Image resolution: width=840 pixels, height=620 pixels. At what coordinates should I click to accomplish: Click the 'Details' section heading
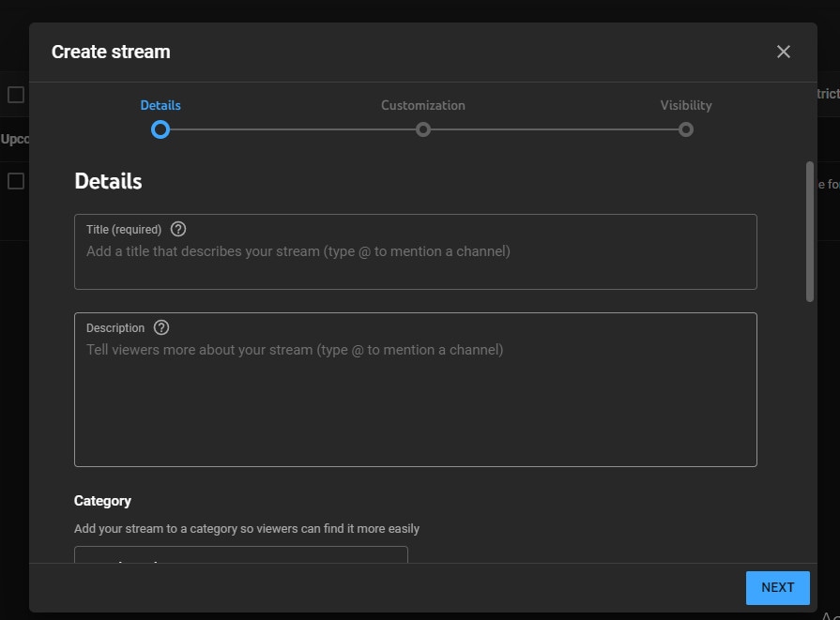coord(108,182)
